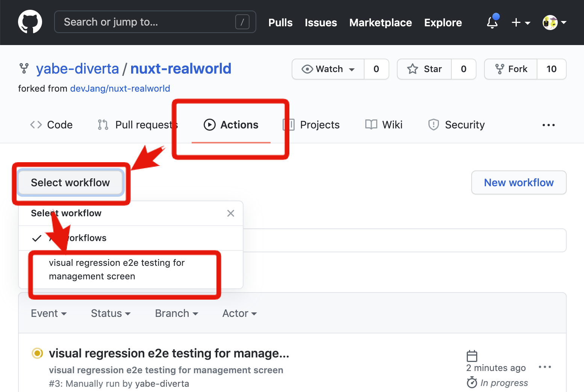The height and width of the screenshot is (392, 584).
Task: Switch to the Actions tab
Action: (231, 125)
